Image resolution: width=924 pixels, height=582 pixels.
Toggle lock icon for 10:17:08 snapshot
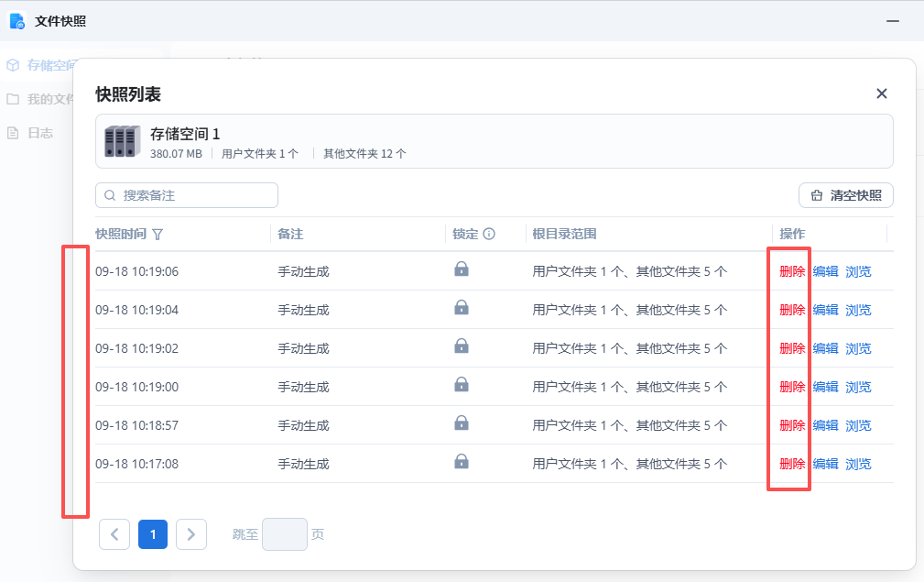pos(462,462)
